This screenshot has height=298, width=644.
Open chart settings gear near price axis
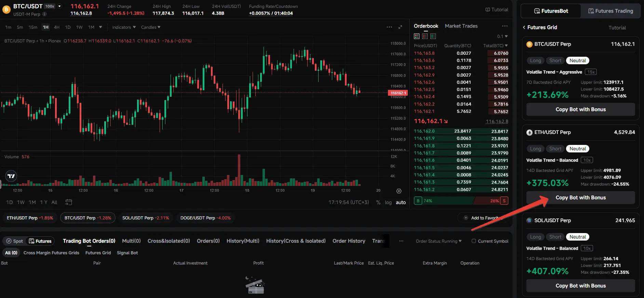399,191
